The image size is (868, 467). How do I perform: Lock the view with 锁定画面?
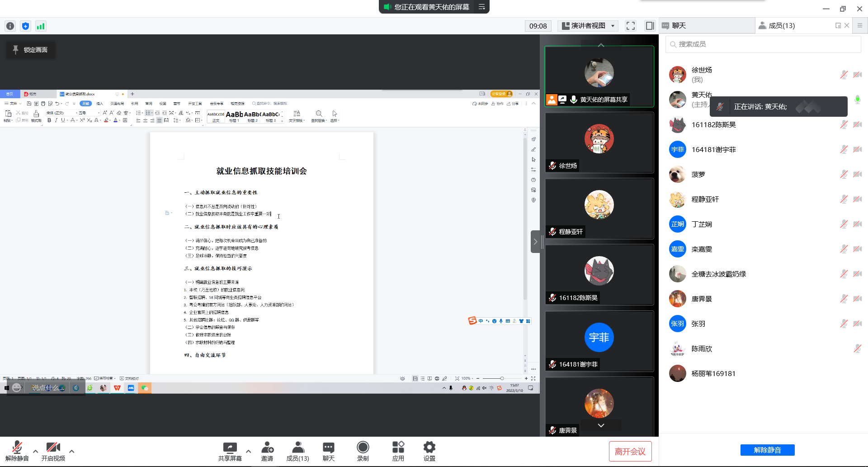tap(30, 50)
